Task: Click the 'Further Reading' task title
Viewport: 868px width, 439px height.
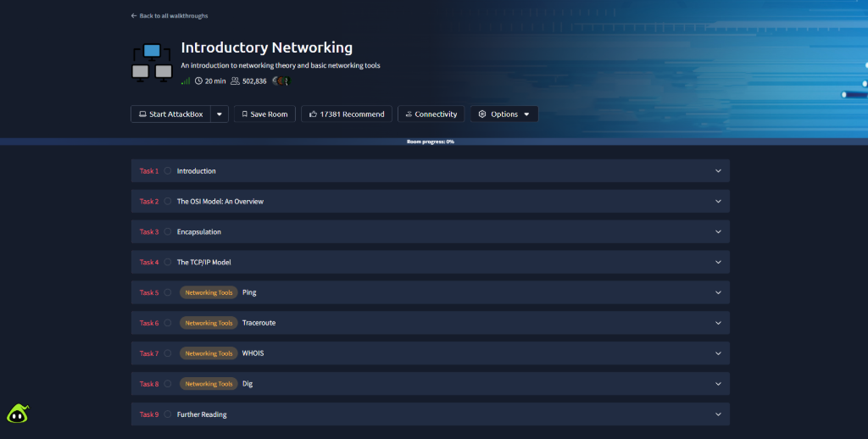Action: click(x=202, y=414)
